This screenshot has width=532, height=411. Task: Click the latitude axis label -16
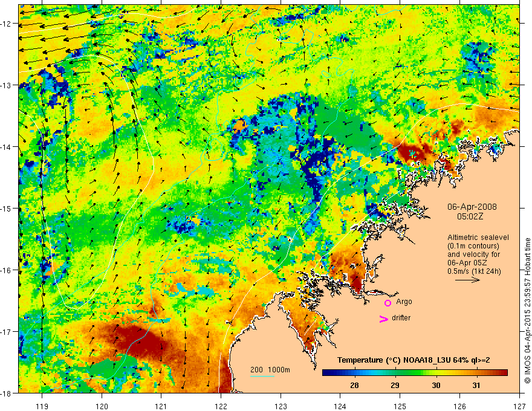(x=7, y=270)
